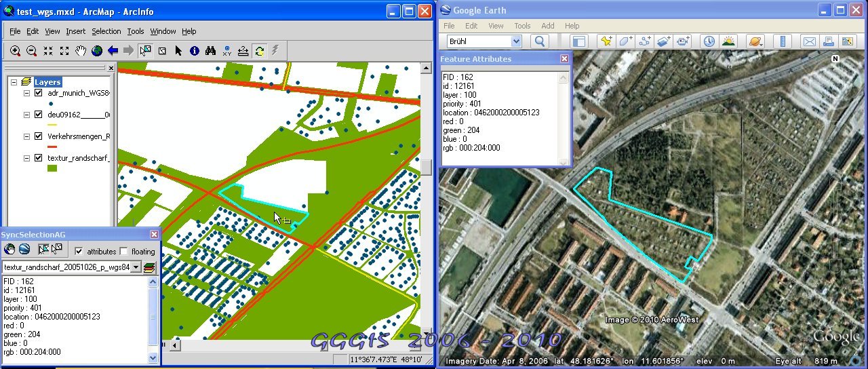The height and width of the screenshot is (369, 868).
Task: Add a path in Google Earth
Action: 645,41
